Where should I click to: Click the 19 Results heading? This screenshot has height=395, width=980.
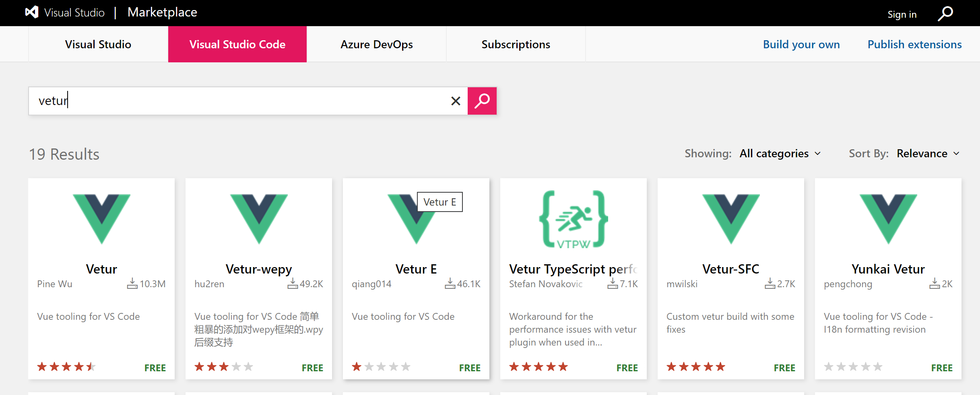click(x=64, y=154)
